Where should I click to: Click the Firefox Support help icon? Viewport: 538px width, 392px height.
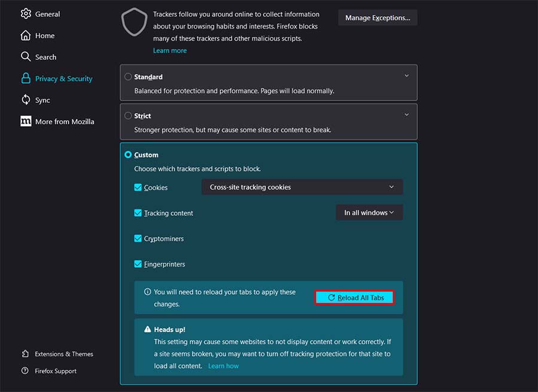[x=25, y=371]
